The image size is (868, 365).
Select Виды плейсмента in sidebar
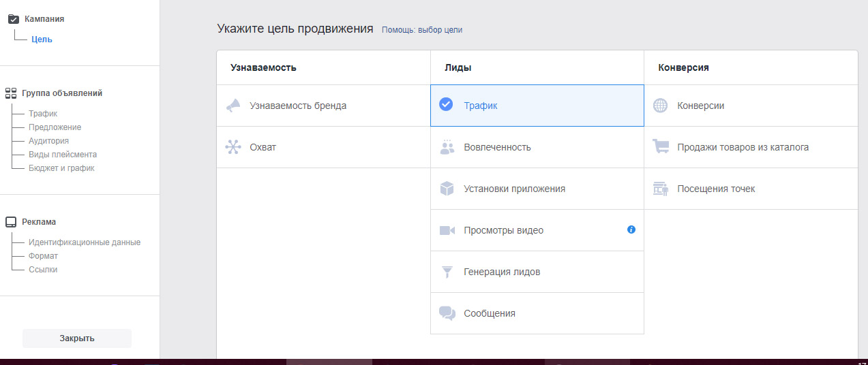(x=63, y=155)
